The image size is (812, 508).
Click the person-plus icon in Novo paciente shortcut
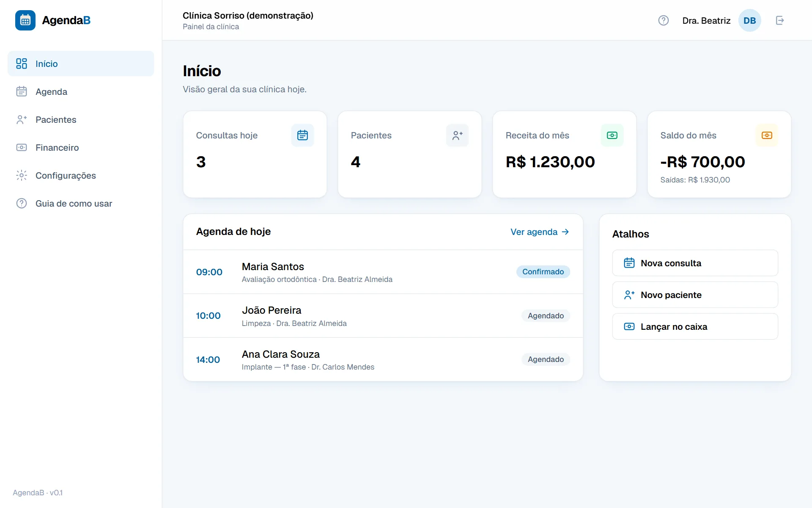[629, 295]
